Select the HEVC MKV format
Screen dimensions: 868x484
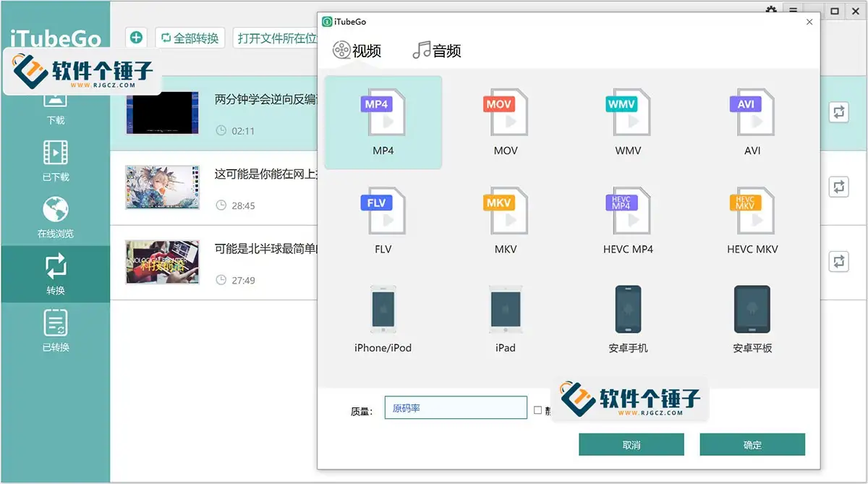click(752, 221)
